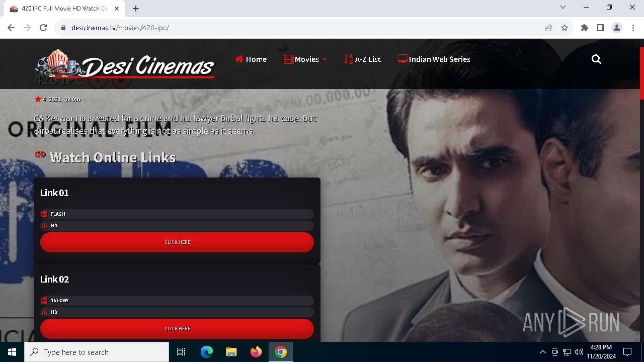Click the page vertical scrollbar thumb
Screen dimensions: 644x362
click(x=641, y=73)
